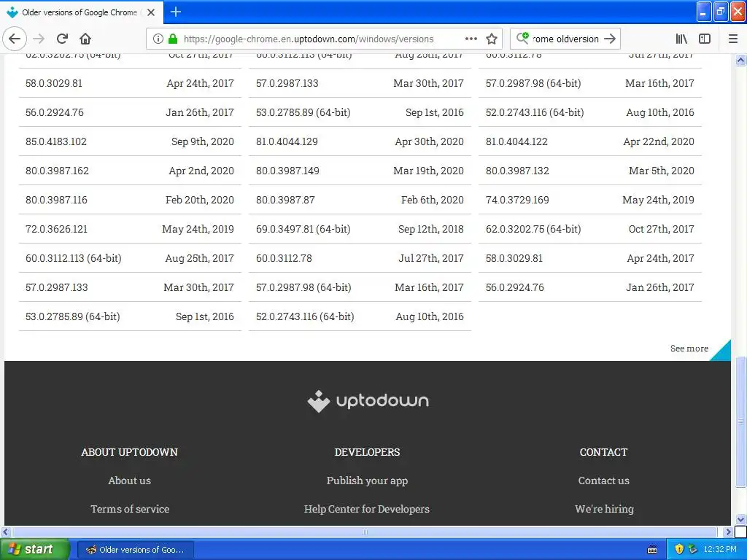Click the Uptodown logo in footer
Screen dimensions: 747x560
[x=368, y=401]
